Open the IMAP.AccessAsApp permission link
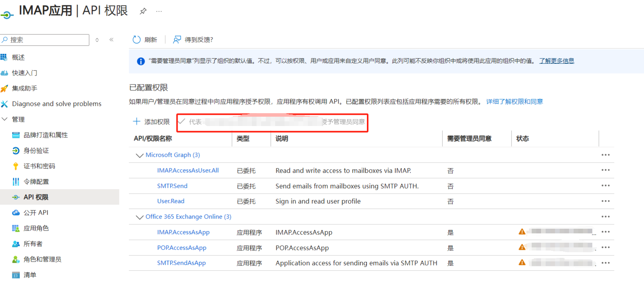 pos(183,232)
